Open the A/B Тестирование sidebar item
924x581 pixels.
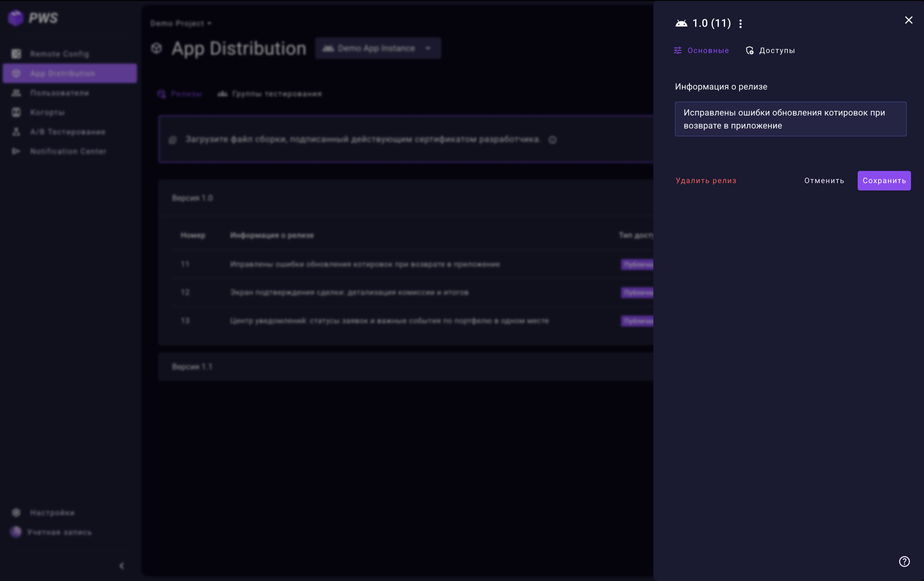tap(68, 132)
